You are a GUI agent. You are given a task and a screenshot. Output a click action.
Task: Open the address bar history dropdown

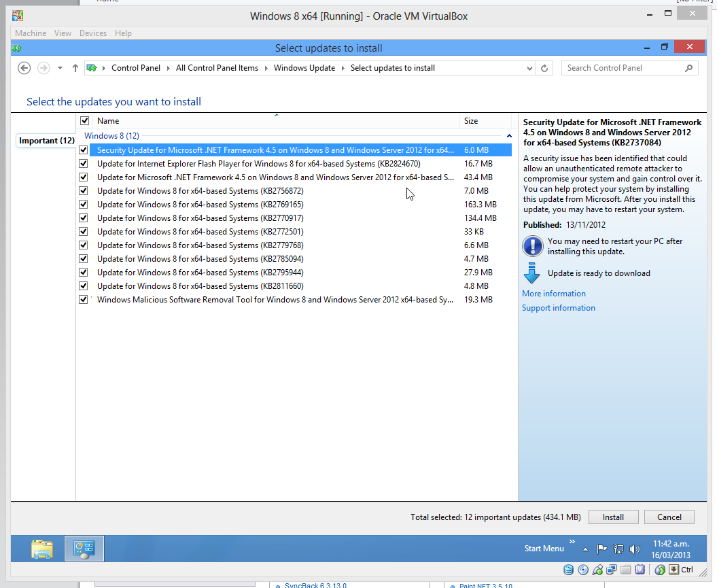click(530, 68)
